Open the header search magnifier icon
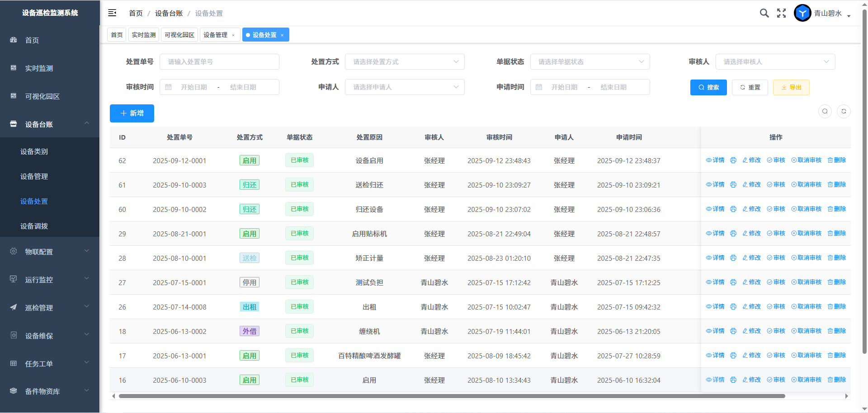 [x=764, y=13]
